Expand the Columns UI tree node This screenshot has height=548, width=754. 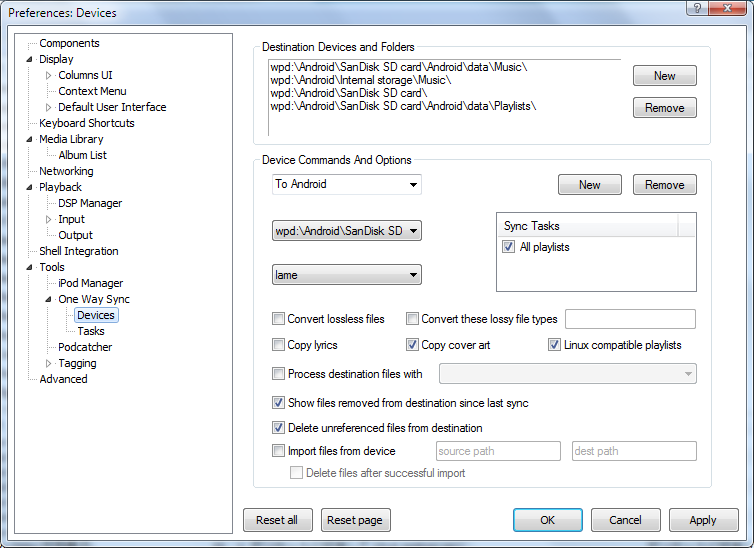click(x=48, y=75)
